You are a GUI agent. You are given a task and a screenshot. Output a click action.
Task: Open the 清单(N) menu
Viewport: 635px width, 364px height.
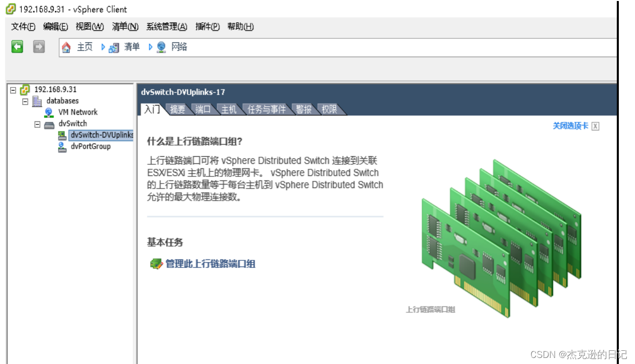click(x=125, y=27)
